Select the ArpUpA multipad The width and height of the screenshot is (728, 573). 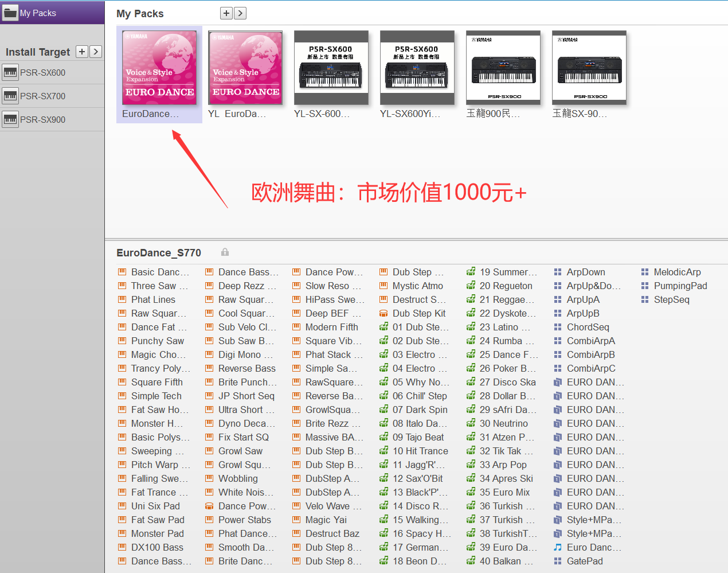coord(583,299)
